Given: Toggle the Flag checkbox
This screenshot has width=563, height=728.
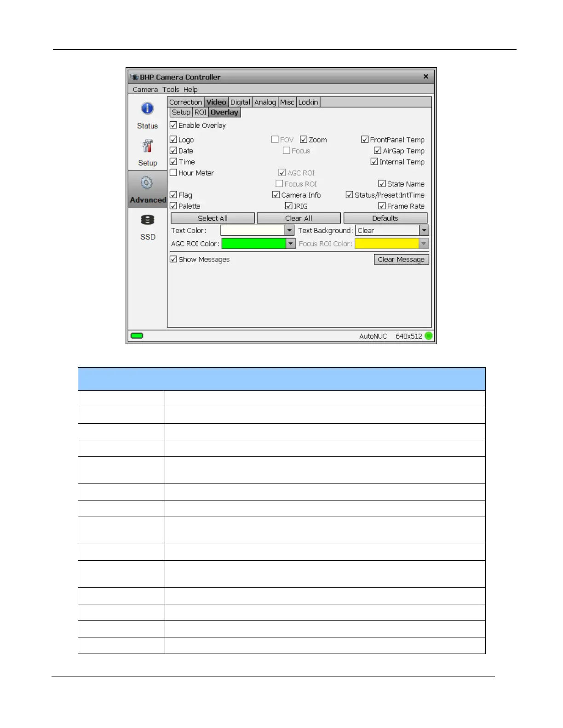Looking at the screenshot, I should tap(173, 194).
